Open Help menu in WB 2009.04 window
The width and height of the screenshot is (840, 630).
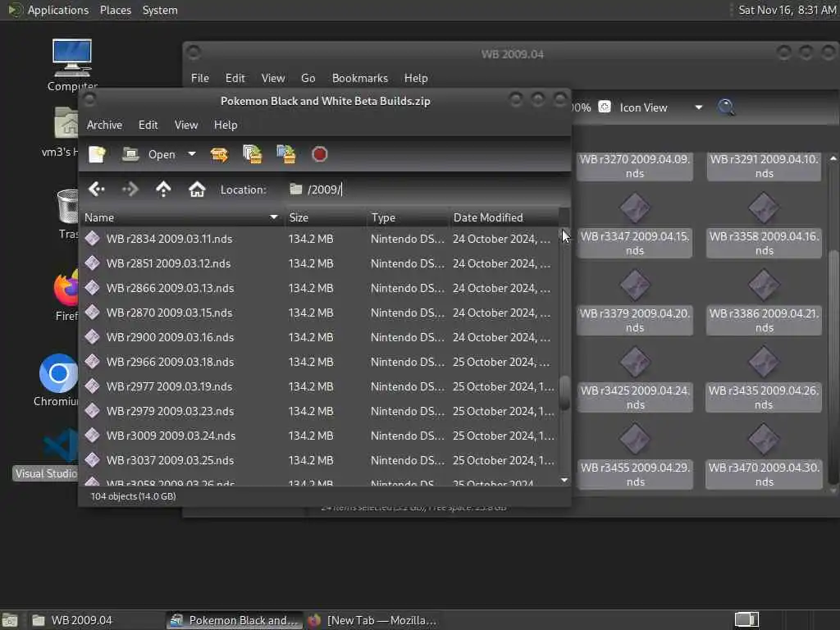point(416,78)
